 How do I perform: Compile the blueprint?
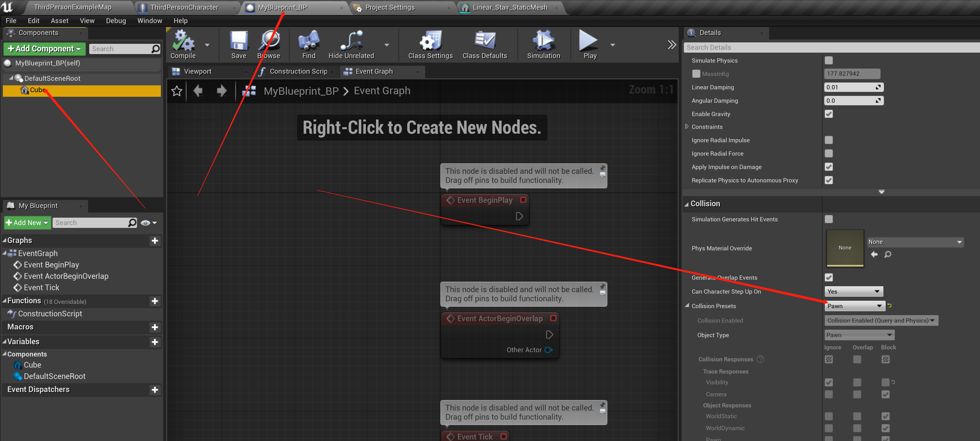point(183,45)
